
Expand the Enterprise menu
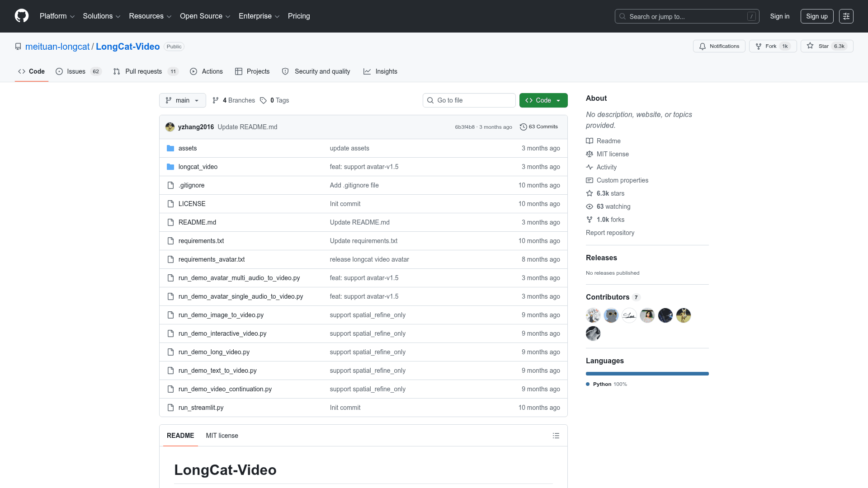pos(259,16)
